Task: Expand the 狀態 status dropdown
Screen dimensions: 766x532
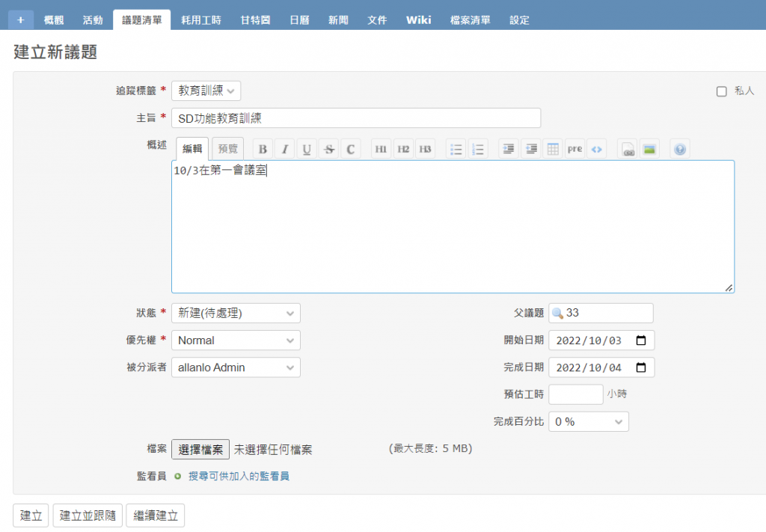Action: point(236,314)
